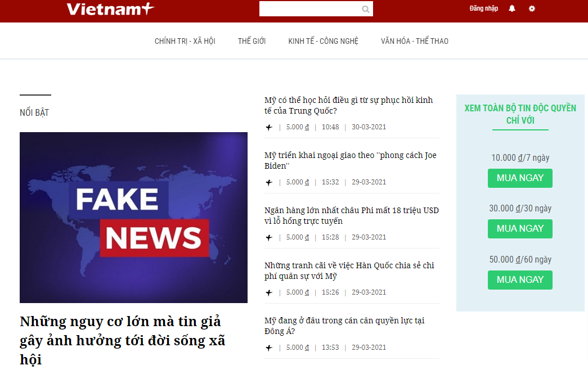
Task: Open headline Những nguy cơ lớn mà tin giả
Action: 123,340
